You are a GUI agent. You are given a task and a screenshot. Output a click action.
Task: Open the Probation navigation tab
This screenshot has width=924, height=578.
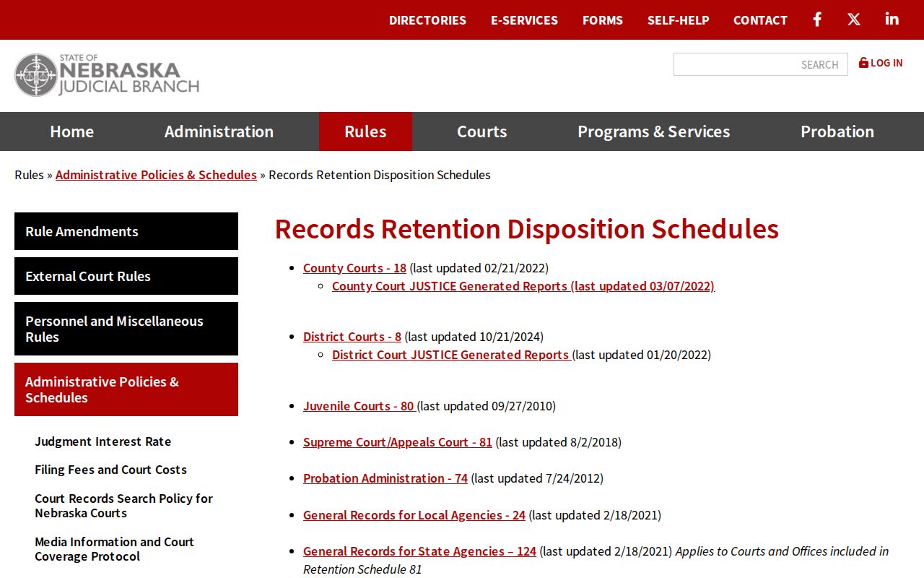point(837,131)
